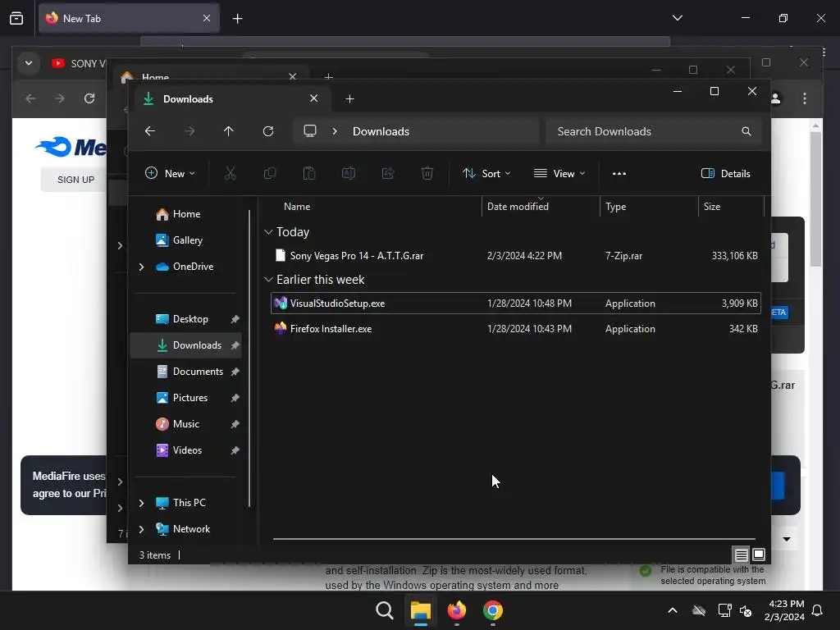This screenshot has height=630, width=840.
Task: Show hidden system tray icons
Action: (673, 610)
